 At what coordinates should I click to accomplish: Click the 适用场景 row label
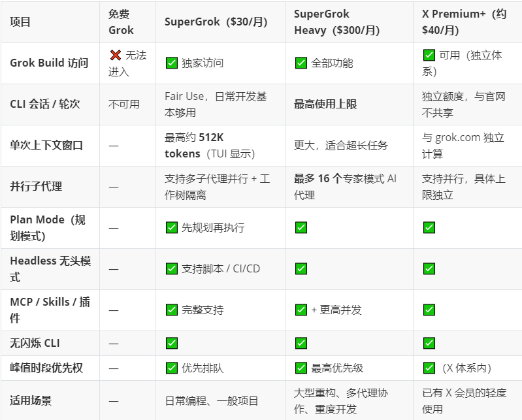(31, 400)
